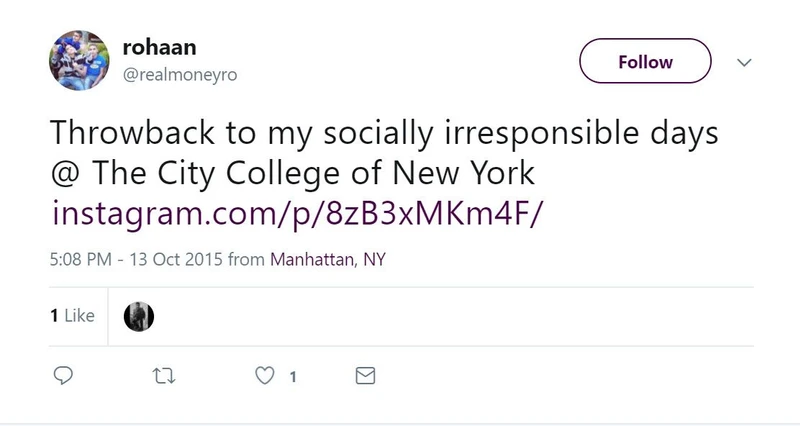Click the 13 Oct 2015 date
This screenshot has height=426, width=800.
[x=173, y=259]
